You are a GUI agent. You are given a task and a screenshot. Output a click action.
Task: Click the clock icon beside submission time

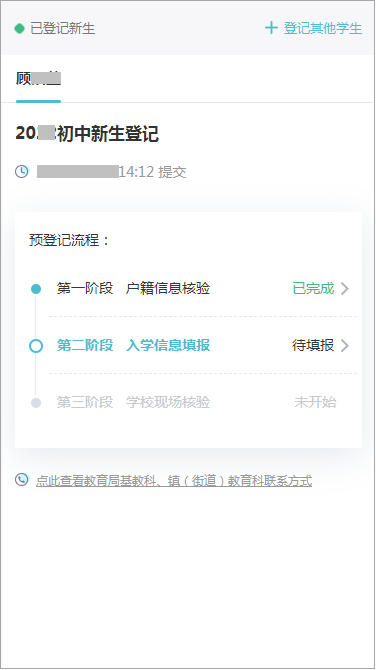[x=22, y=172]
